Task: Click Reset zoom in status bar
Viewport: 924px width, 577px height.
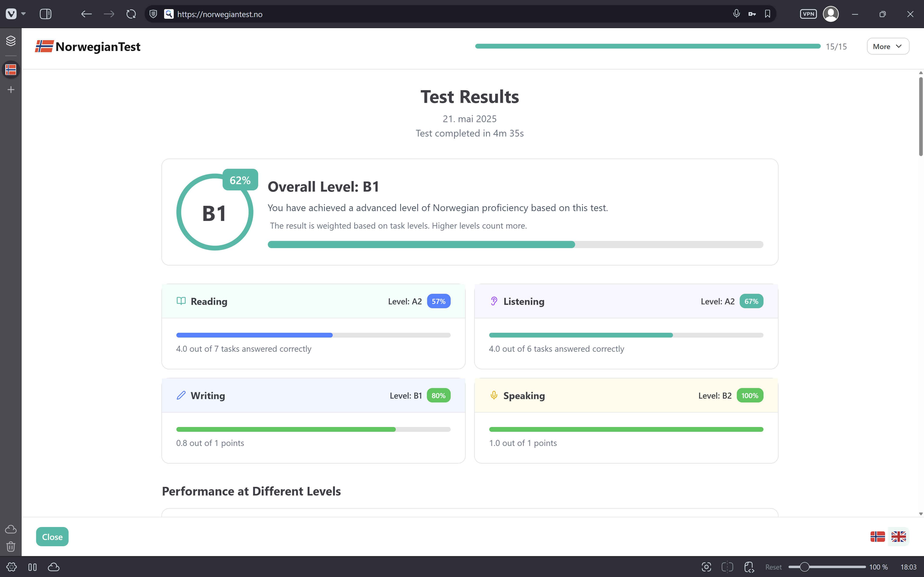Action: [x=773, y=567]
